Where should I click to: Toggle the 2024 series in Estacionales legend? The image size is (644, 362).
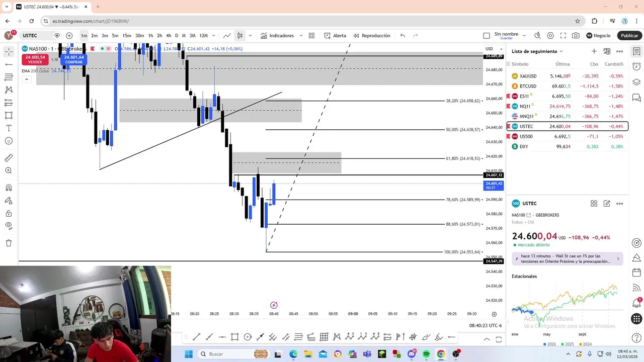pos(586,344)
